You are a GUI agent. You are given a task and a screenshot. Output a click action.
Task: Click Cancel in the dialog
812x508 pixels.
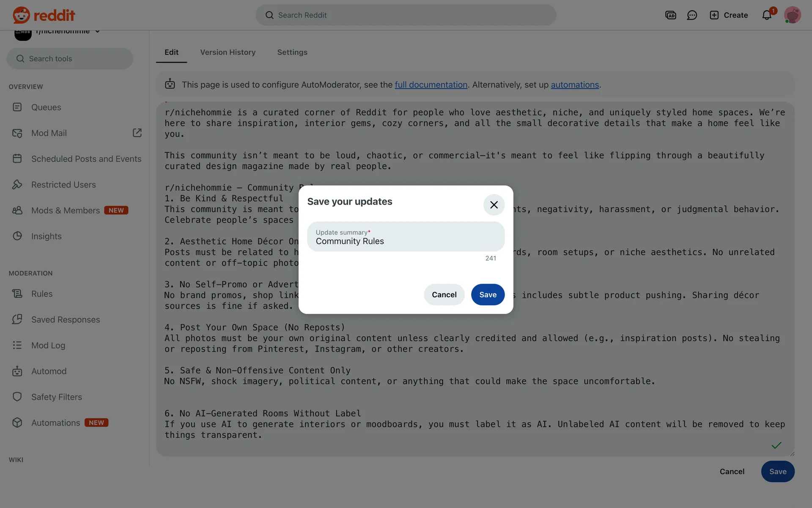point(444,295)
